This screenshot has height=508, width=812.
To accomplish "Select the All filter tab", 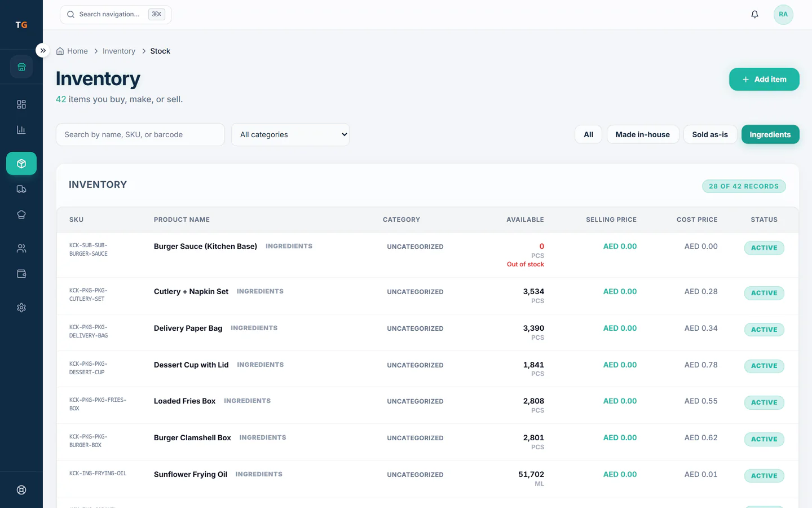I will pyautogui.click(x=589, y=135).
